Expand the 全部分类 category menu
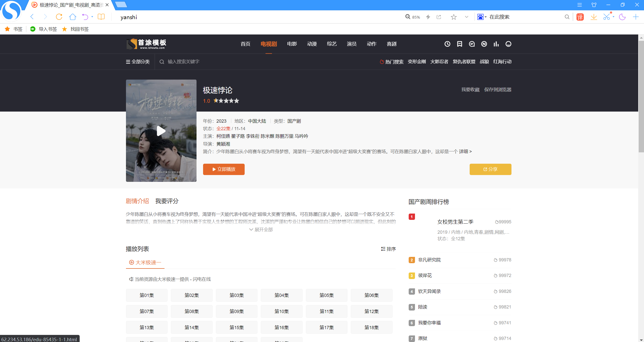The image size is (644, 342). [138, 62]
